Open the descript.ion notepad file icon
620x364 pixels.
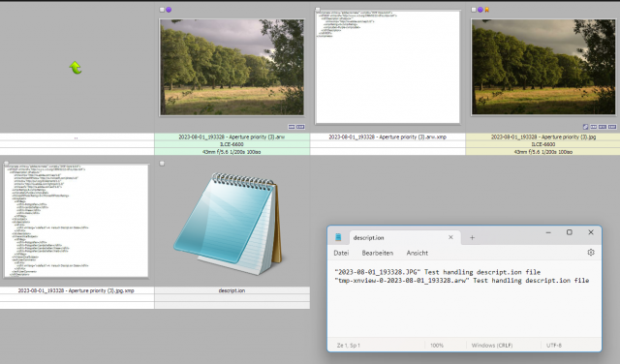229,224
